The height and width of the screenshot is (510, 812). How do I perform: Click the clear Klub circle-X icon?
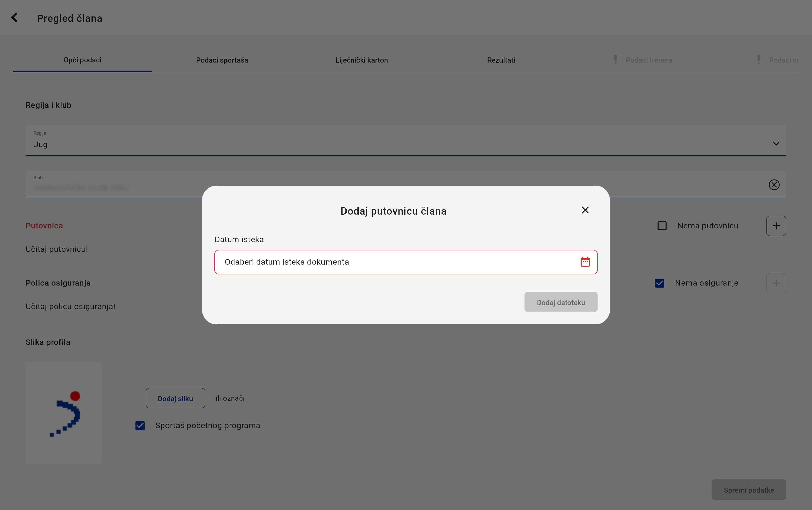774,184
